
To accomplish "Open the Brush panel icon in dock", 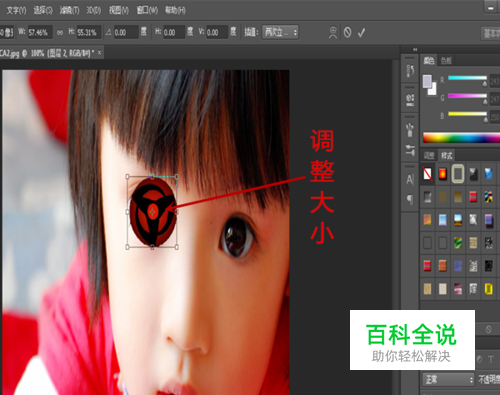I will 410,150.
